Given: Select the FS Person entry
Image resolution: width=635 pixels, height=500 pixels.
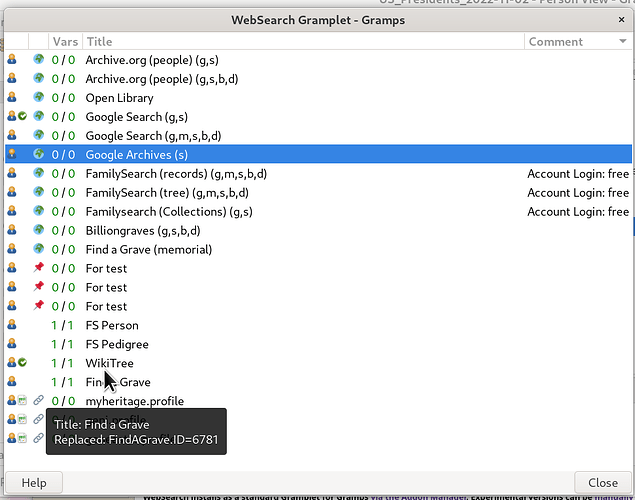Looking at the screenshot, I should point(318,325).
